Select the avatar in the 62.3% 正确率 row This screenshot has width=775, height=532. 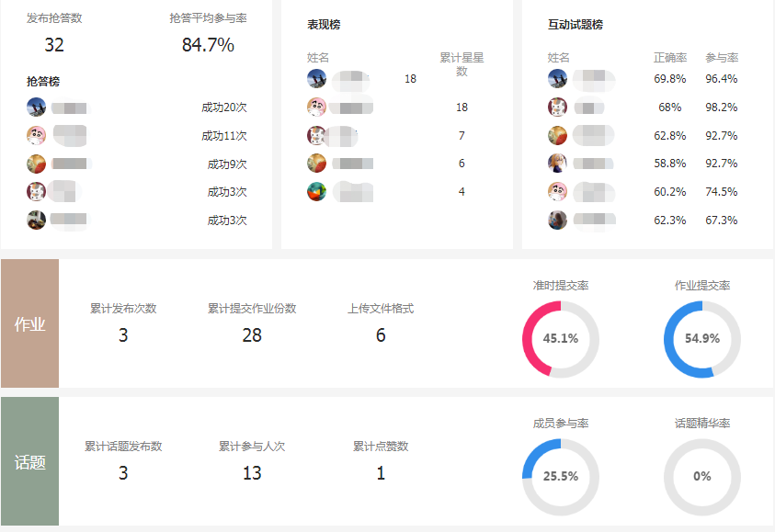click(557, 221)
